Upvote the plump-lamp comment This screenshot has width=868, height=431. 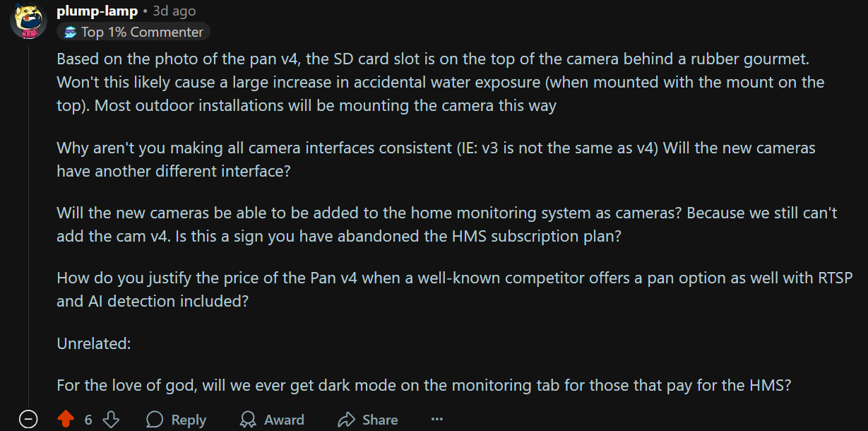pos(66,420)
